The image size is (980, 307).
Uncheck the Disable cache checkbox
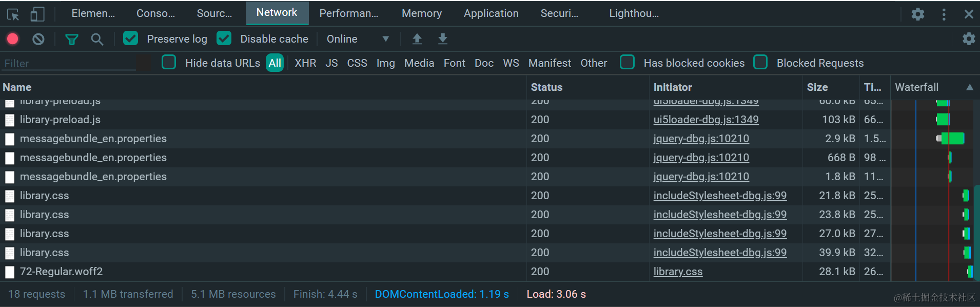click(224, 39)
